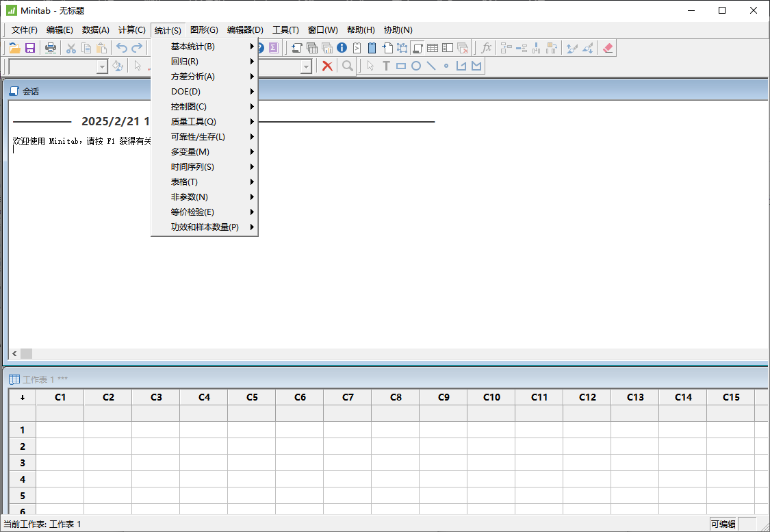Undo the last action
This screenshot has width=770, height=532.
click(x=121, y=48)
